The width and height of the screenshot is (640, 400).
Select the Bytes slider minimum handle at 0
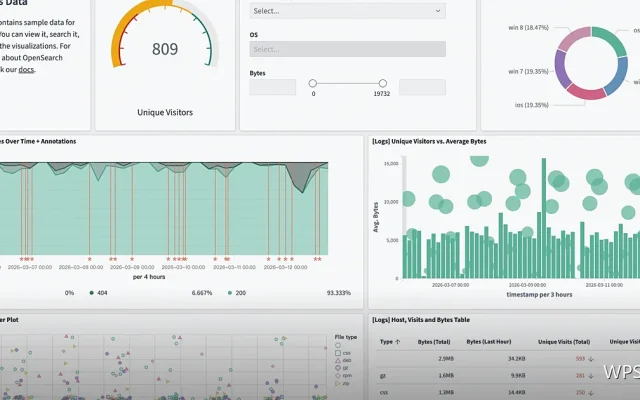[x=313, y=83]
